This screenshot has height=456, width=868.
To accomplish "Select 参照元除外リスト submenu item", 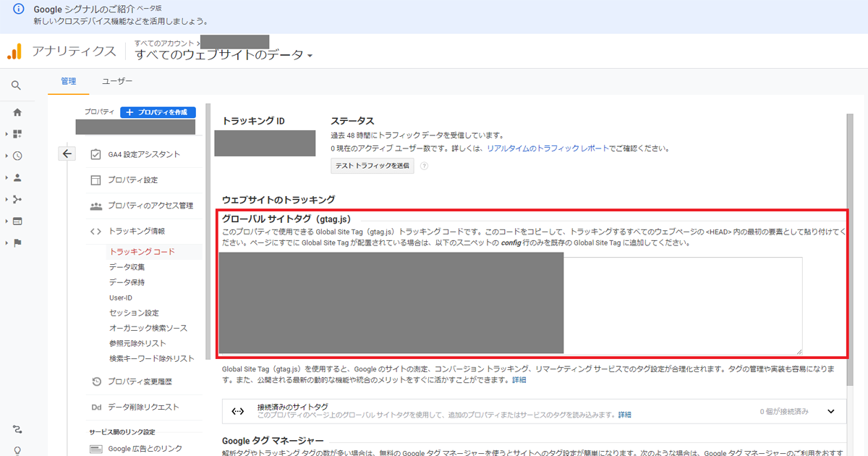I will click(137, 343).
